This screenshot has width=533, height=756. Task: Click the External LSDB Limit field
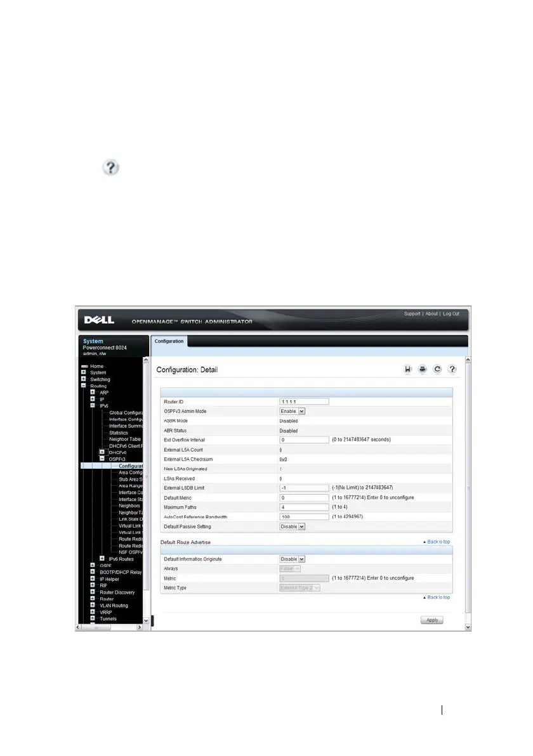305,488
